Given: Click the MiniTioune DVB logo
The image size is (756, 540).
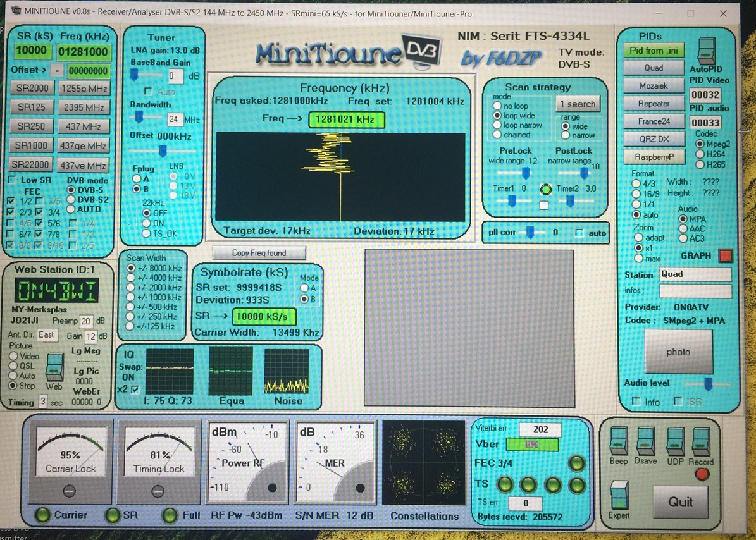Looking at the screenshot, I should 349,52.
